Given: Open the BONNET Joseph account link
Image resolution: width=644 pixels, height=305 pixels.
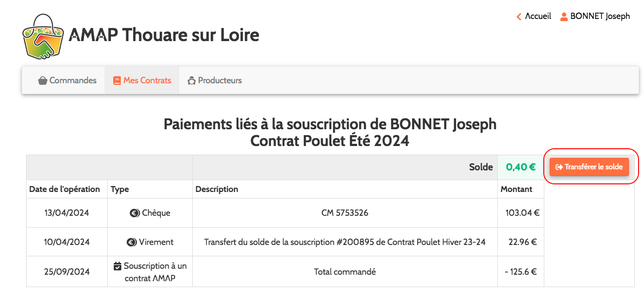Looking at the screenshot, I should [x=600, y=16].
